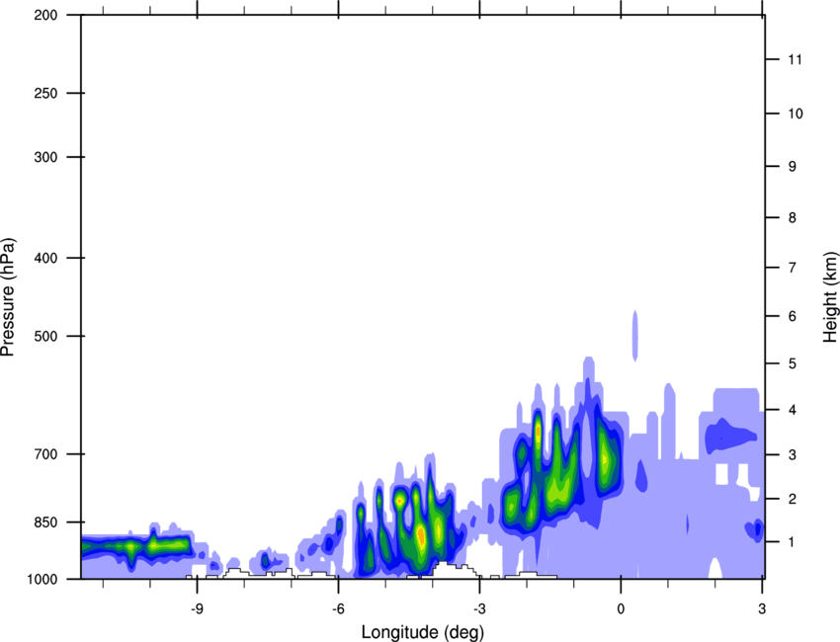Select the -9 longitude tick label

[197, 607]
